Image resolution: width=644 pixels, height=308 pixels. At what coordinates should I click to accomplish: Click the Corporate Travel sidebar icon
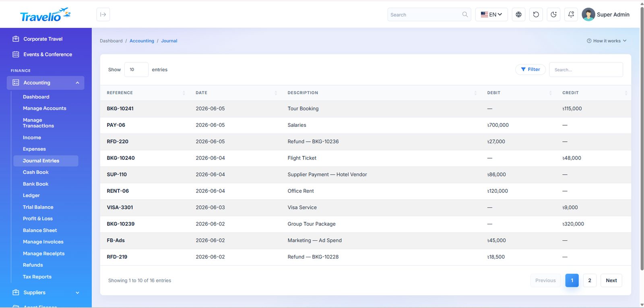click(x=16, y=39)
